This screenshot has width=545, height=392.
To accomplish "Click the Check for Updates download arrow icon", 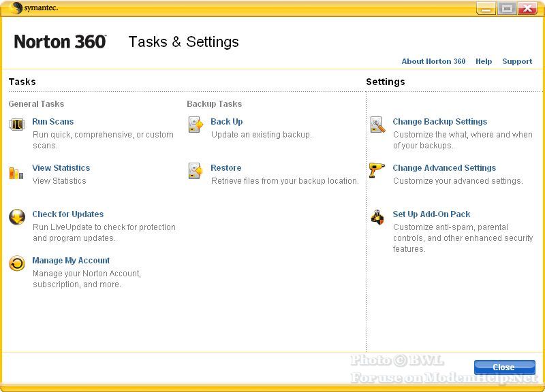I will click(x=17, y=217).
